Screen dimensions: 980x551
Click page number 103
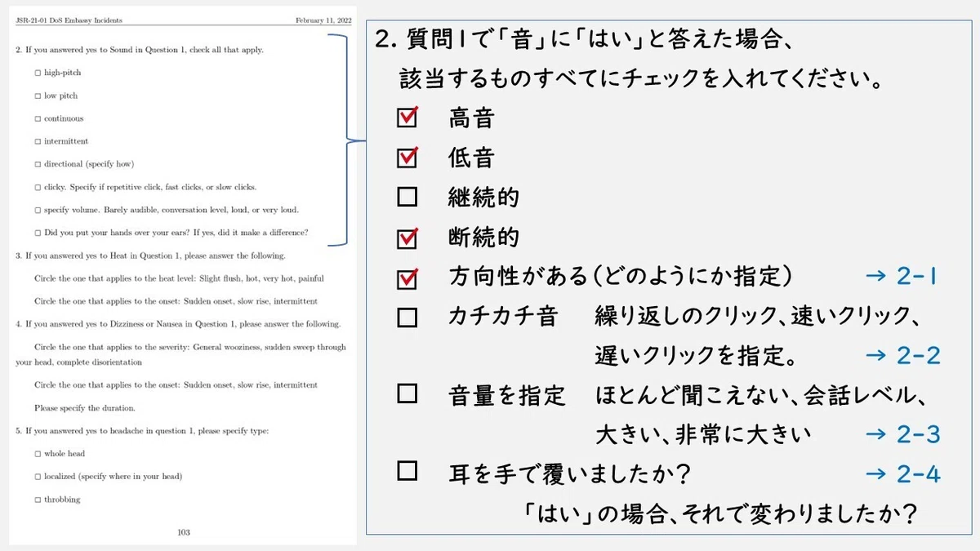[184, 532]
